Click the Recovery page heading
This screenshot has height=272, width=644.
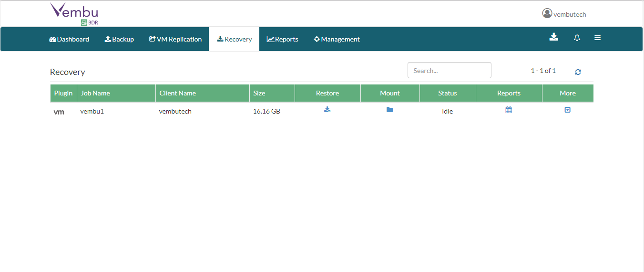pos(67,72)
